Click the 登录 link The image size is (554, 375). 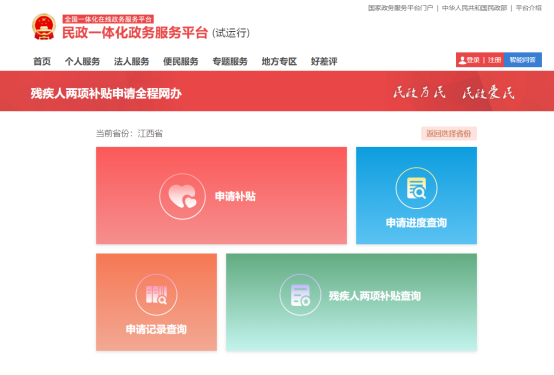[x=473, y=60]
